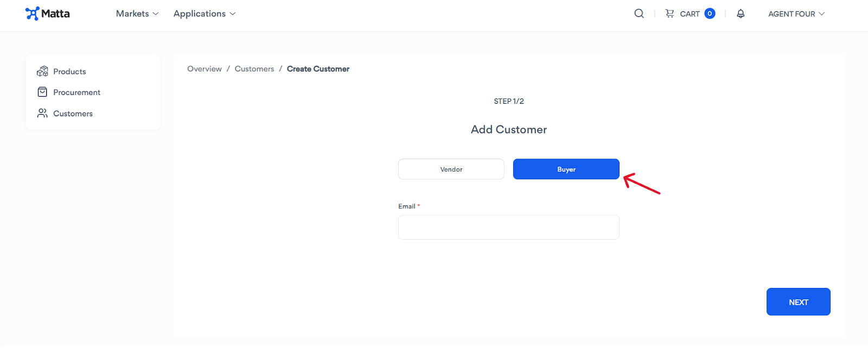The width and height of the screenshot is (868, 358).
Task: Click the cart count badge
Action: (x=710, y=14)
